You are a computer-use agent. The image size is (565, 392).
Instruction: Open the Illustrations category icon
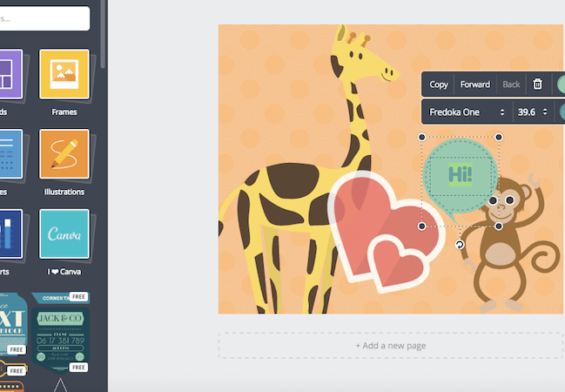pos(64,154)
